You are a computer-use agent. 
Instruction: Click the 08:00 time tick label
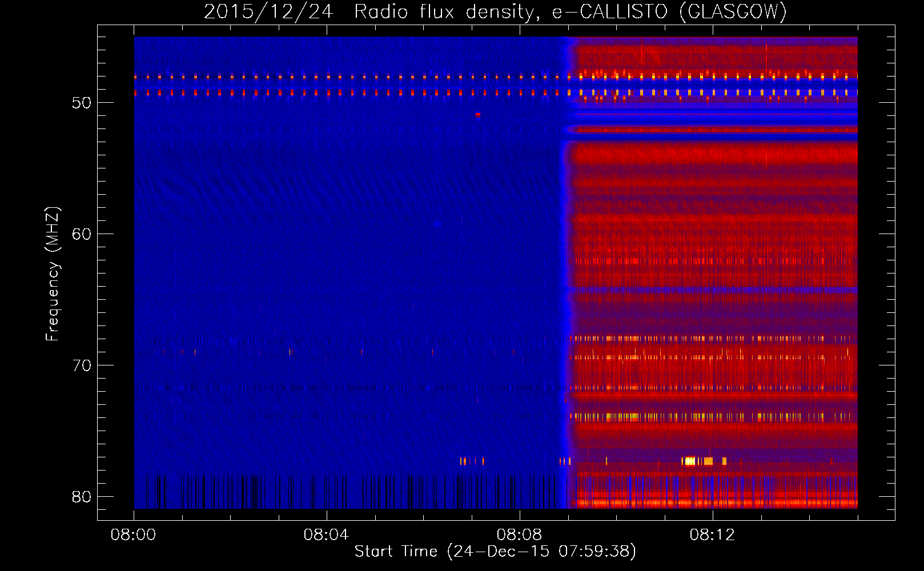tap(133, 535)
